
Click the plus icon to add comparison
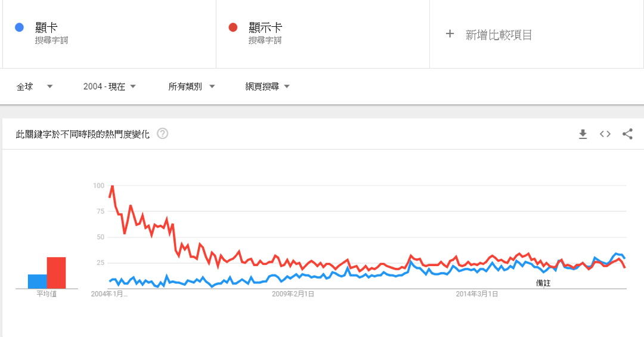pos(450,33)
